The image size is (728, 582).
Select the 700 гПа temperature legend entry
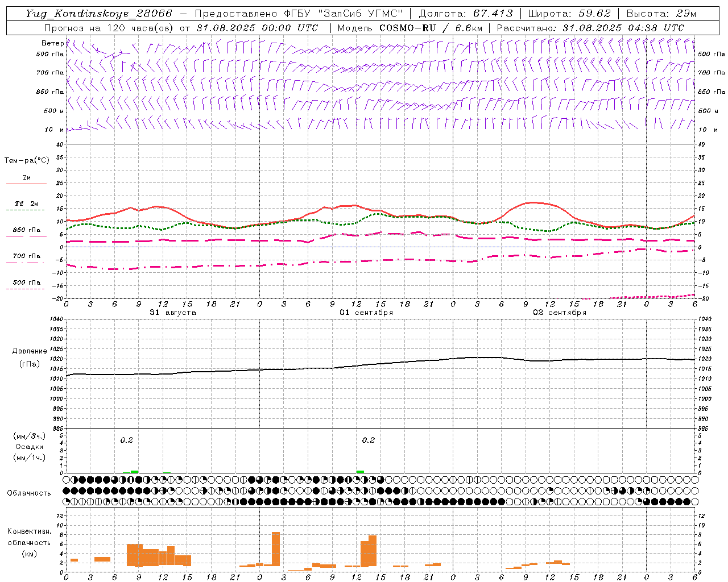tap(26, 257)
